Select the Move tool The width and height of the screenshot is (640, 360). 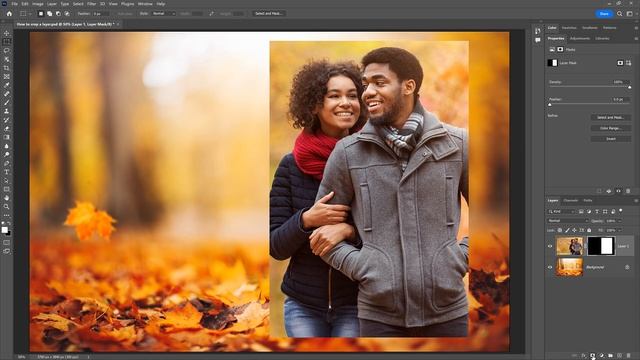[x=7, y=33]
